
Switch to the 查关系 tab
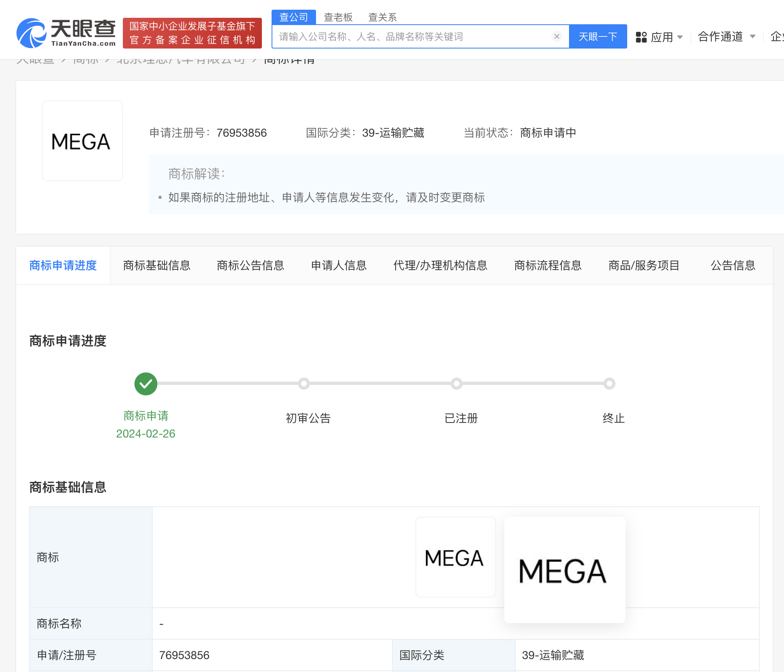click(x=382, y=17)
